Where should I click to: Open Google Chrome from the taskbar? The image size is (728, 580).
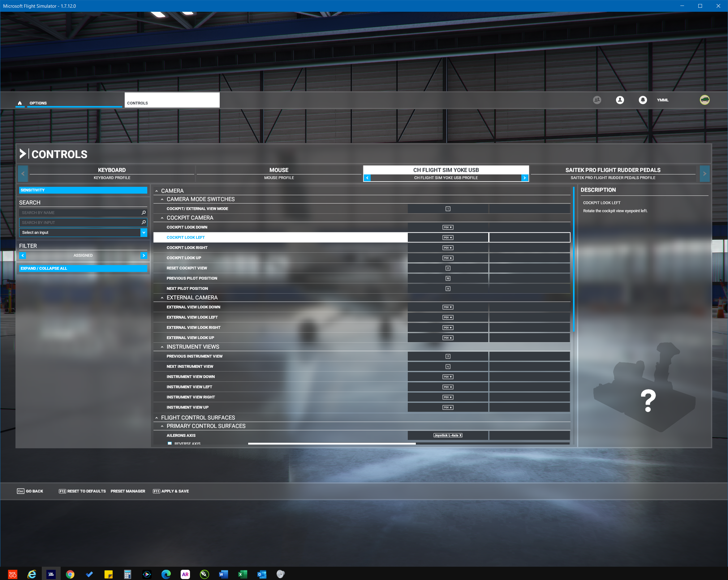pos(70,574)
